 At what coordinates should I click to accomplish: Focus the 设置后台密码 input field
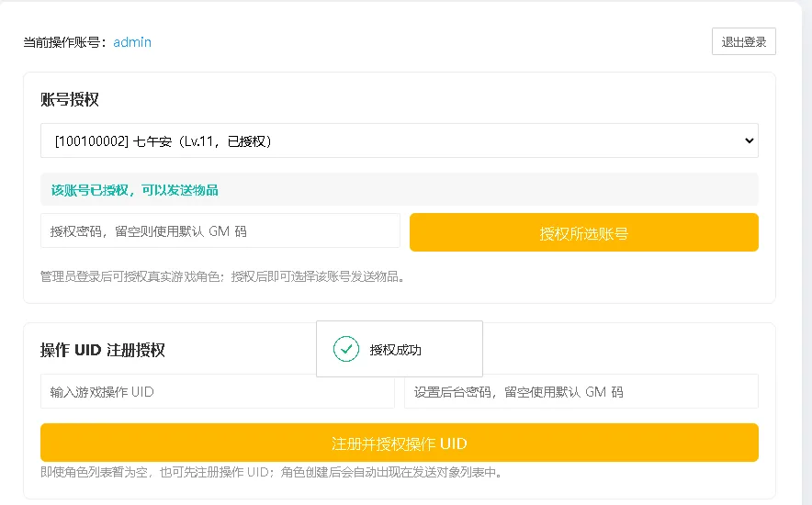click(x=581, y=392)
